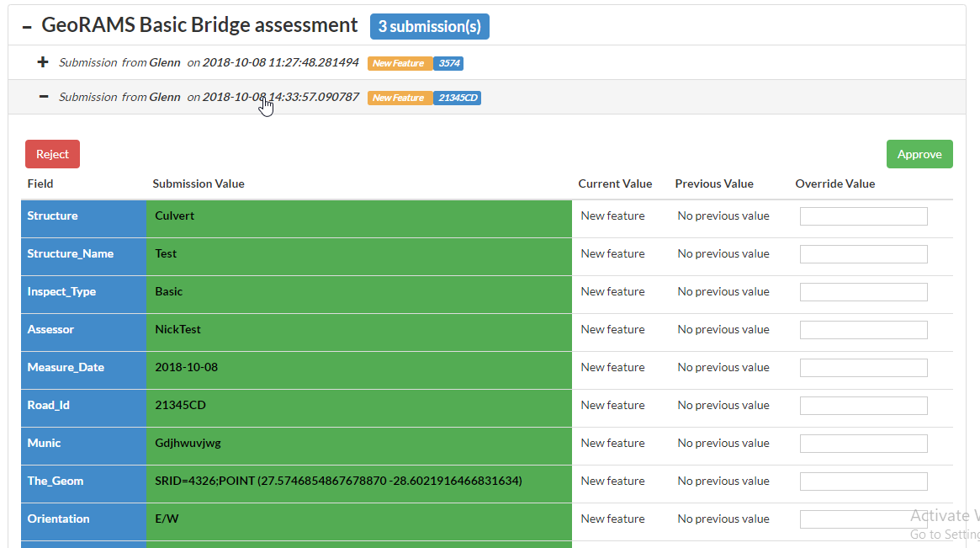Image resolution: width=980 pixels, height=548 pixels.
Task: Focus the Road_Id override value field
Action: (863, 406)
